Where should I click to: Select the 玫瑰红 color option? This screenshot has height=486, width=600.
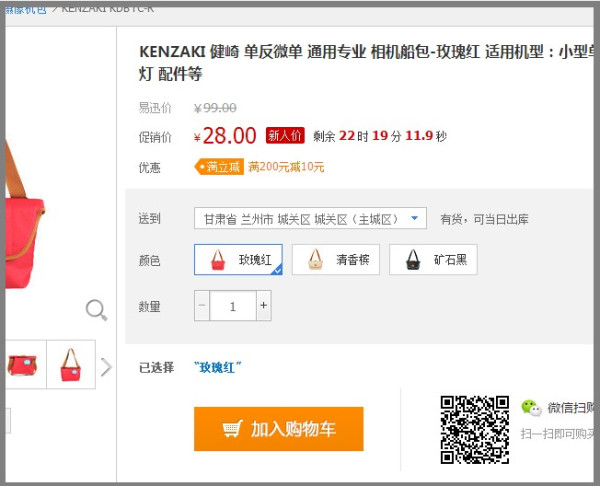tap(238, 260)
